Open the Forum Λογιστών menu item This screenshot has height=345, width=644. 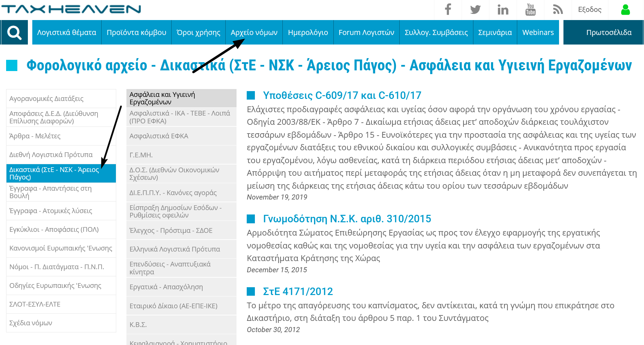tap(366, 33)
